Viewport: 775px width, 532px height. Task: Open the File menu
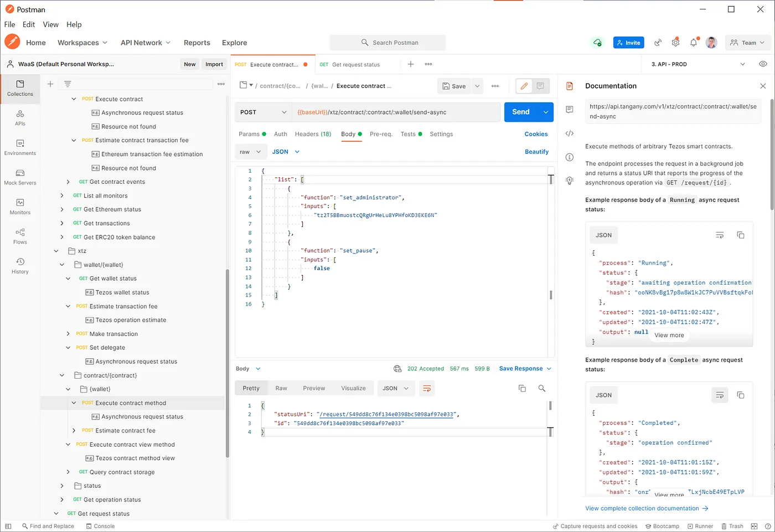pos(9,24)
